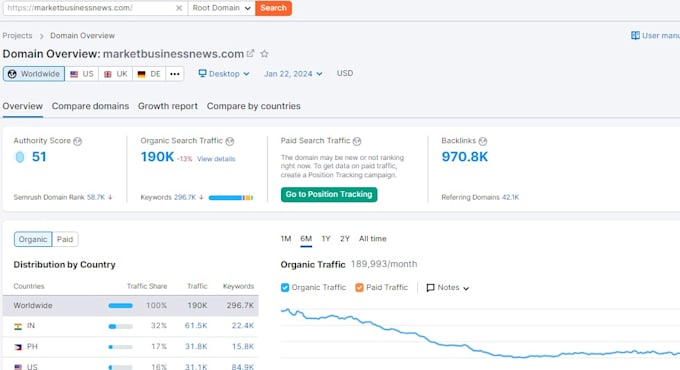Toggle the Paid Traffic checkbox

point(359,287)
